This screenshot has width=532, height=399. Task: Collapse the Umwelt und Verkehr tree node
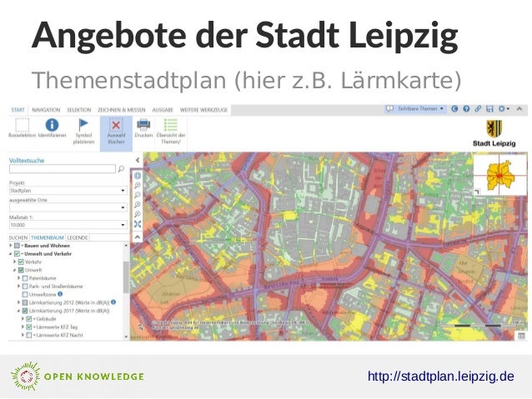(11, 254)
